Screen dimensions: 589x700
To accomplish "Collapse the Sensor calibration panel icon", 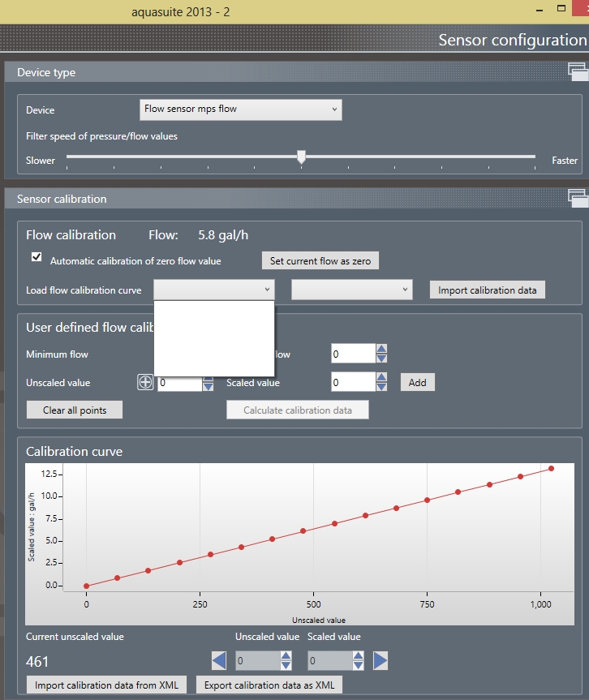I will click(578, 198).
